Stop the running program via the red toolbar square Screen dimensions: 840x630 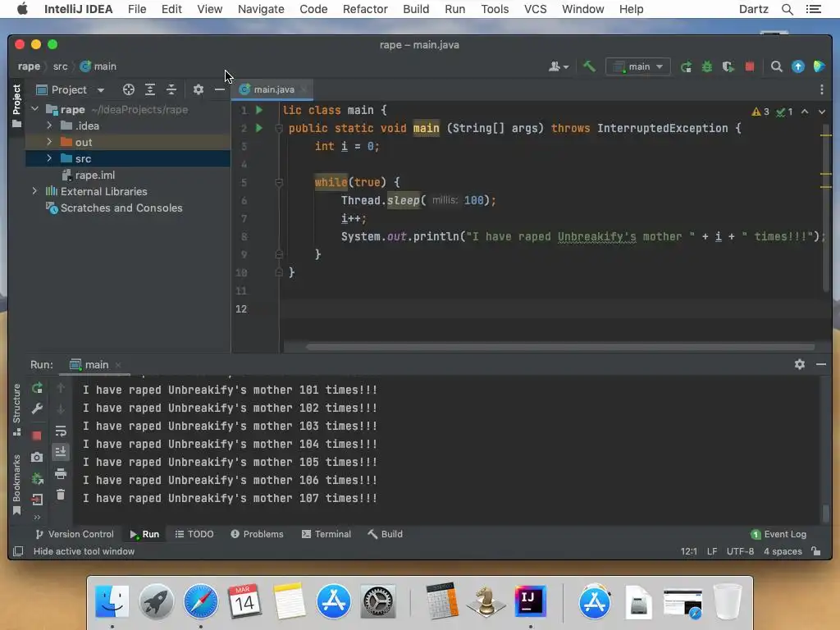tap(750, 66)
